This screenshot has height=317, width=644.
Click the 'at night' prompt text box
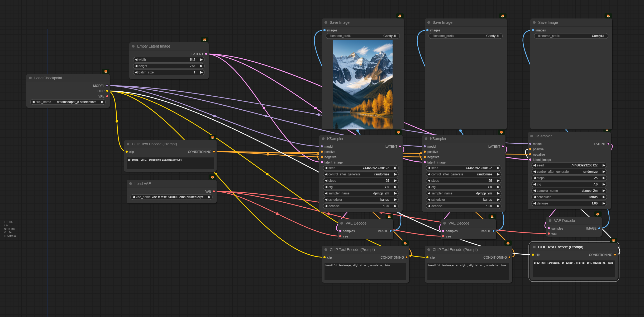468,271
